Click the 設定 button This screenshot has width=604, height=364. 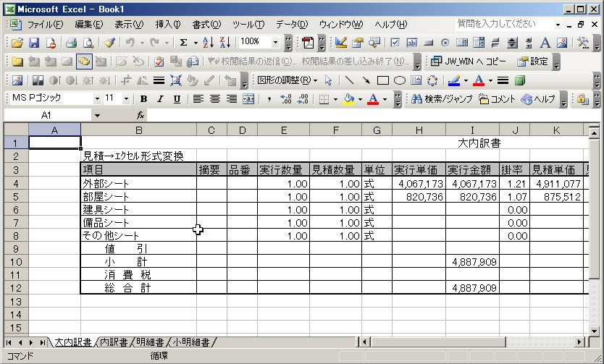[533, 62]
